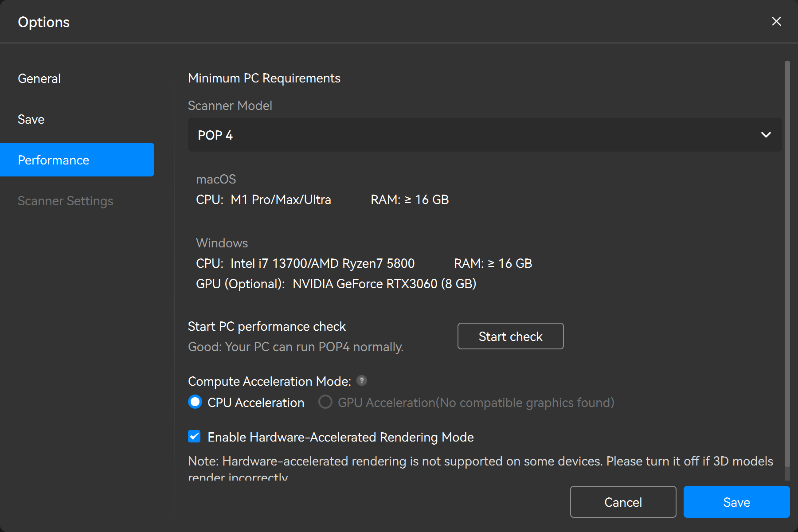Click the NVIDIA GeForce RTX3060 (8 GB) text
798x532 pixels.
point(384,284)
